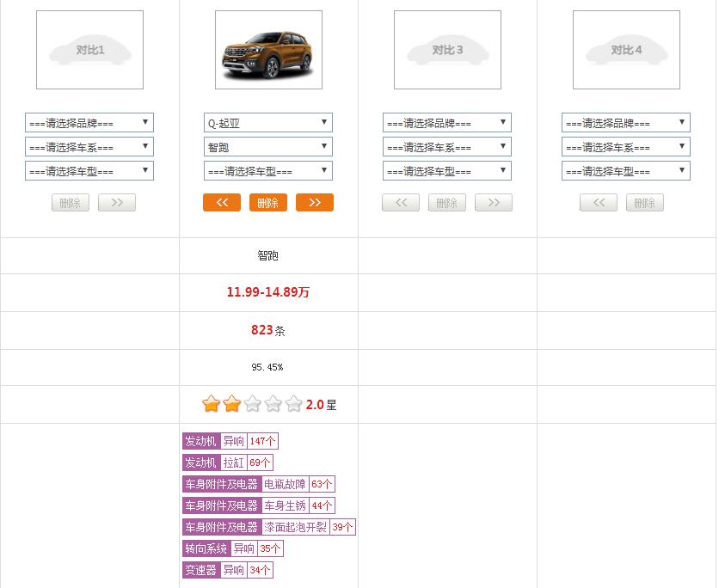Click the grey << button under 对比4
The image size is (719, 588).
(x=599, y=203)
